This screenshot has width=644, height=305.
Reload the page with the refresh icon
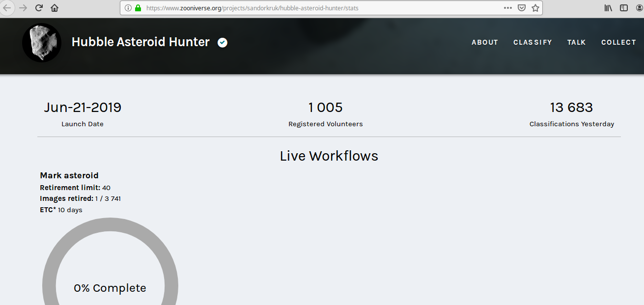click(x=39, y=8)
